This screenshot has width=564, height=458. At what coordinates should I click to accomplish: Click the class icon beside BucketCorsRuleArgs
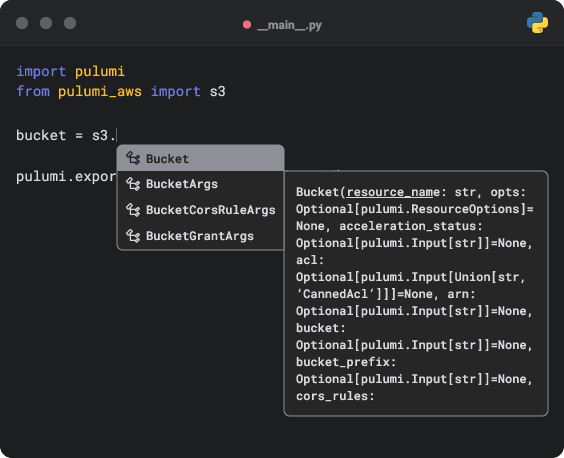click(133, 210)
